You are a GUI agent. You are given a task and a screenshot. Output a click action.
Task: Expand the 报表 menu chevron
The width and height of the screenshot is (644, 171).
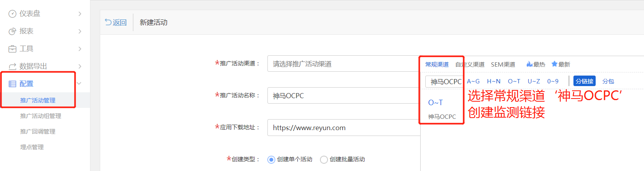pyautogui.click(x=80, y=31)
